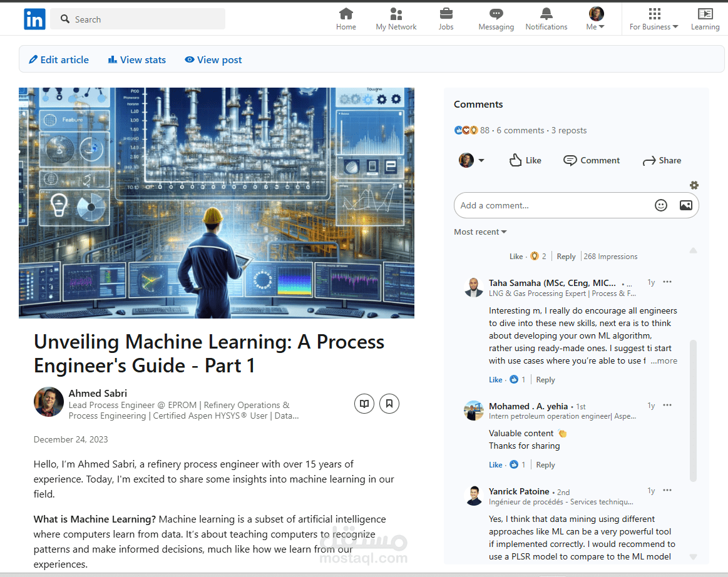Open the reader view book icon
This screenshot has height=577, width=728.
(x=364, y=404)
